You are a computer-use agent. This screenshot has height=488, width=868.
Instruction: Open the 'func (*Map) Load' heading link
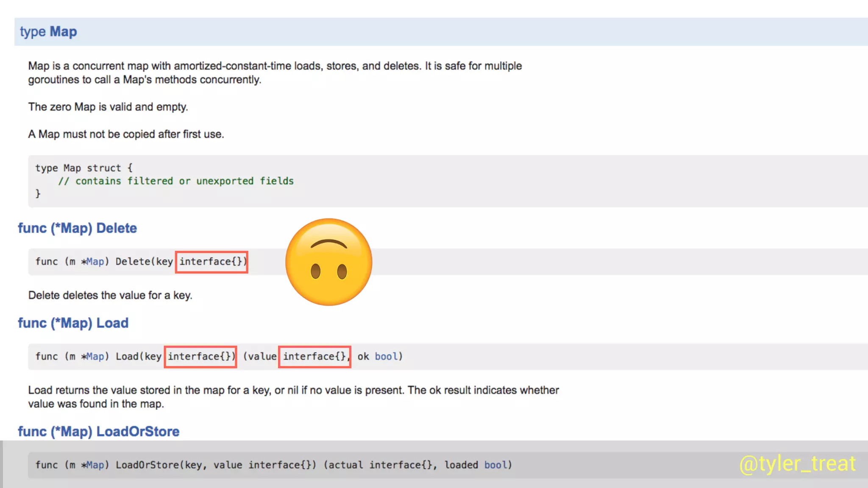73,323
